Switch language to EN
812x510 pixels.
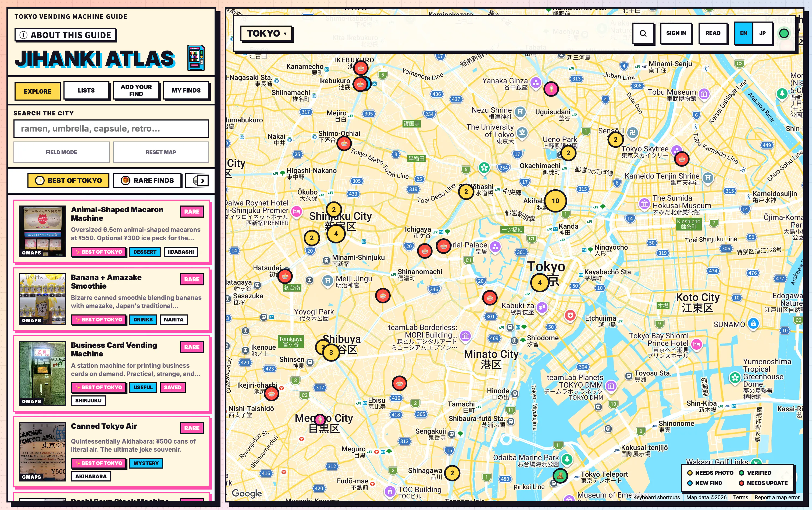(x=743, y=33)
